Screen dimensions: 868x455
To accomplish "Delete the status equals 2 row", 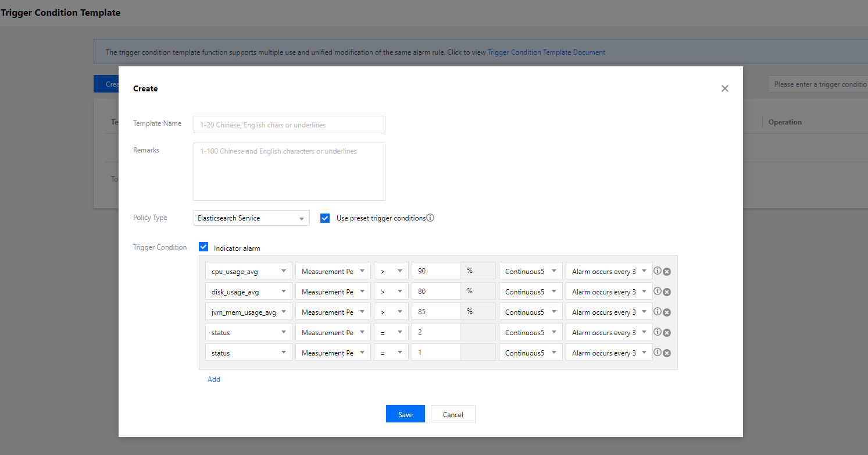I will [667, 333].
